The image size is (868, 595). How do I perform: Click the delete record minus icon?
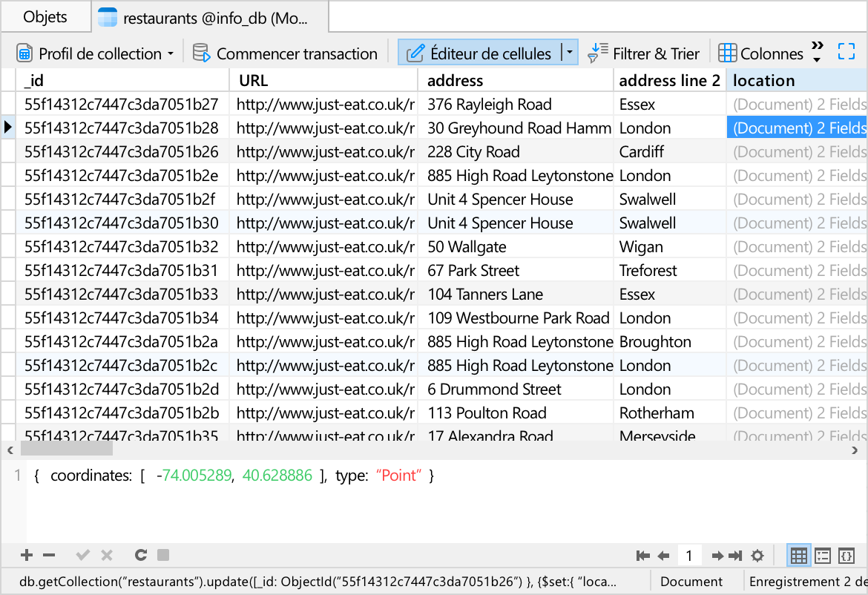pos(49,555)
